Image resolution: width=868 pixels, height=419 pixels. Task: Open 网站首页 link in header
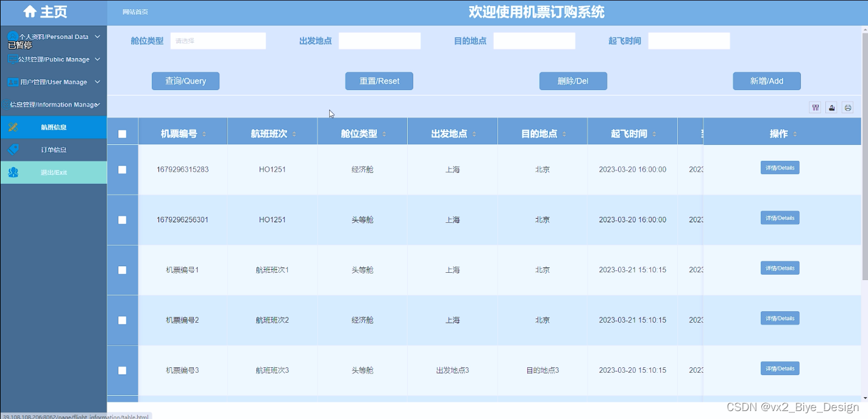pyautogui.click(x=135, y=12)
